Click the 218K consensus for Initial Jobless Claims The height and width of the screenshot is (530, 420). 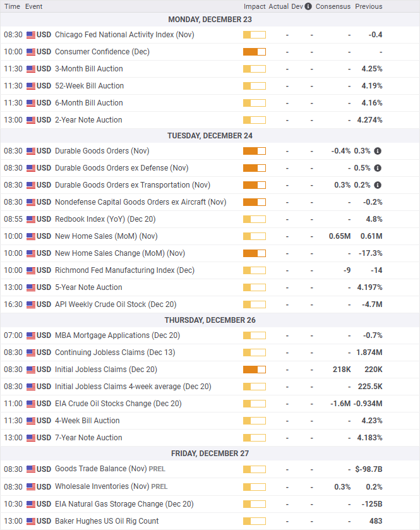click(x=342, y=370)
